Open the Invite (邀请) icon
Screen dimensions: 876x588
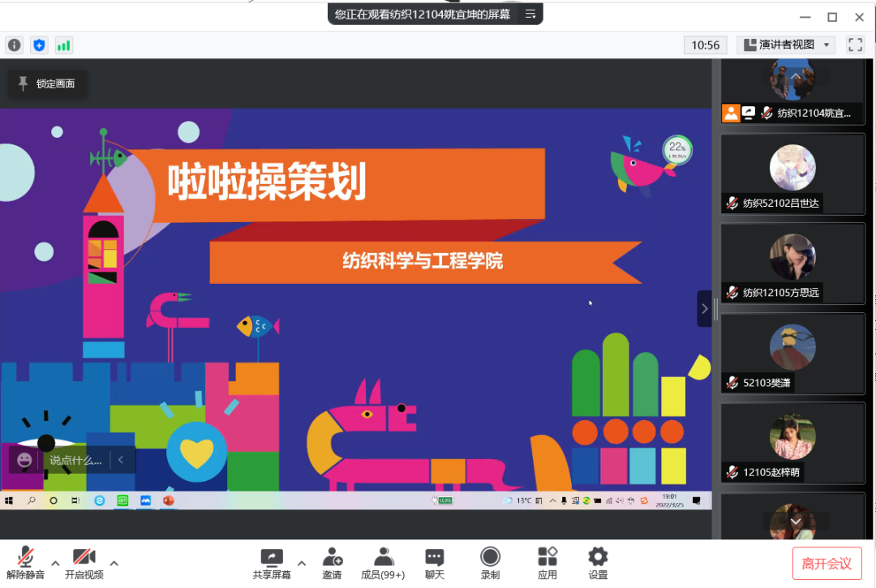click(332, 563)
